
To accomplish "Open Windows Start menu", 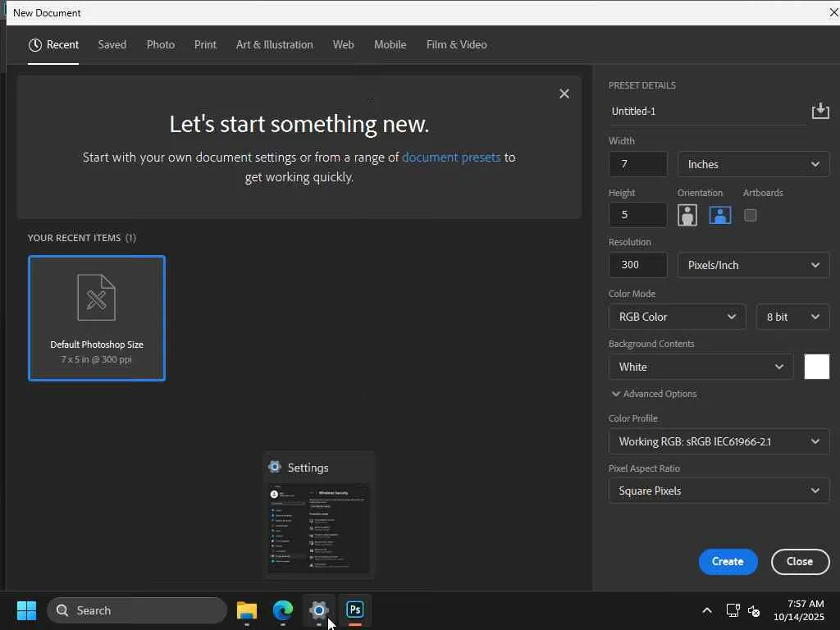I will coord(26,610).
